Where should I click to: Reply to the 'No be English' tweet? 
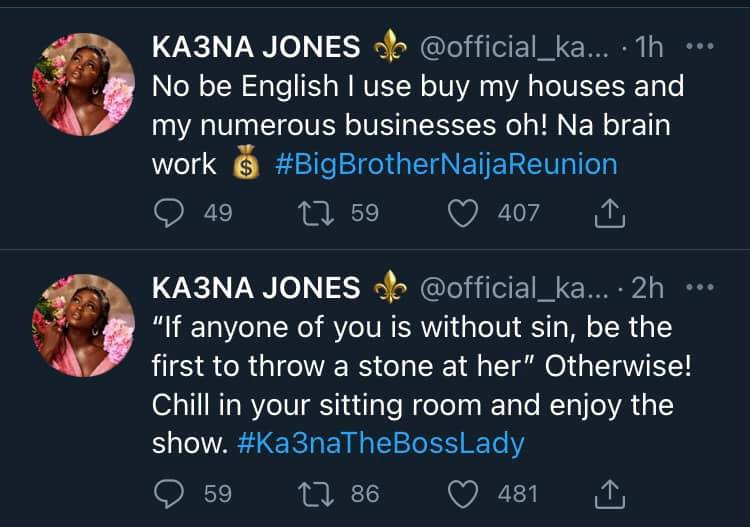tap(168, 212)
